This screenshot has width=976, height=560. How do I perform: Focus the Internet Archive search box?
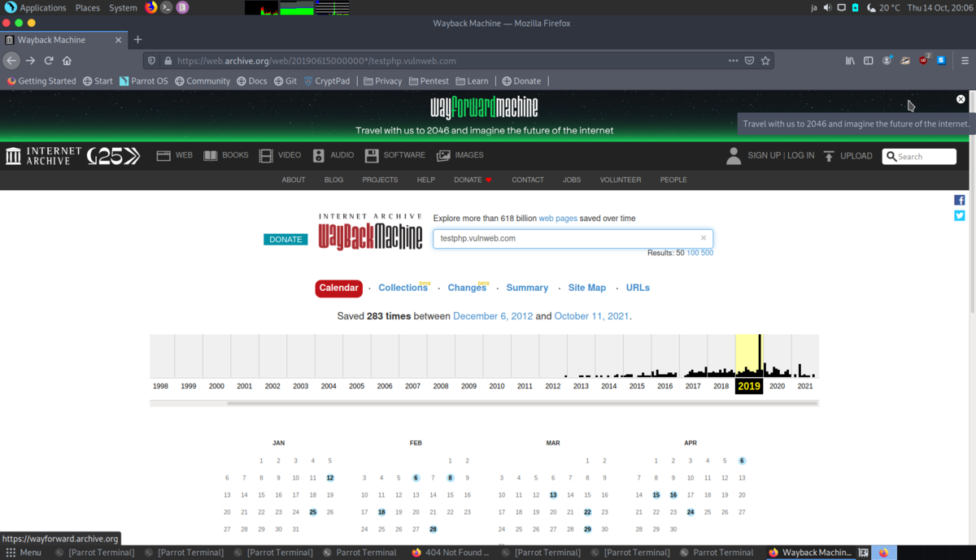pyautogui.click(x=919, y=156)
